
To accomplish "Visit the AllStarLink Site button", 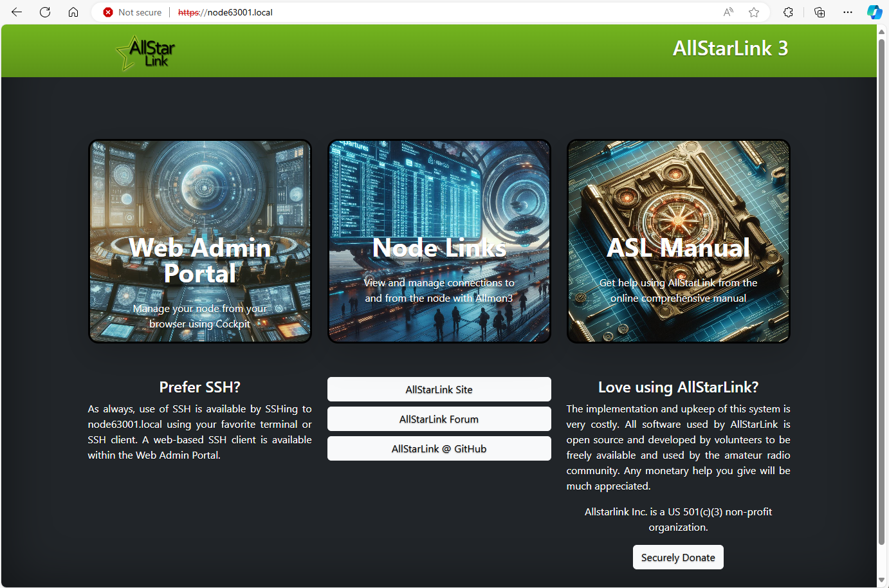I will [x=439, y=389].
